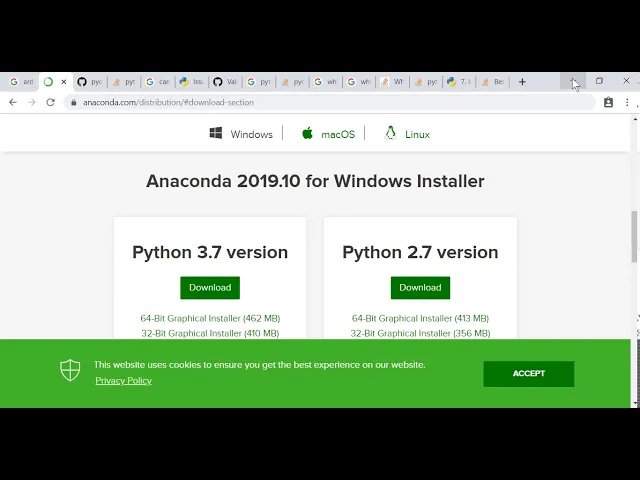Click the Linux penguin icon
Screen dimensions: 640x480
pyautogui.click(x=391, y=133)
